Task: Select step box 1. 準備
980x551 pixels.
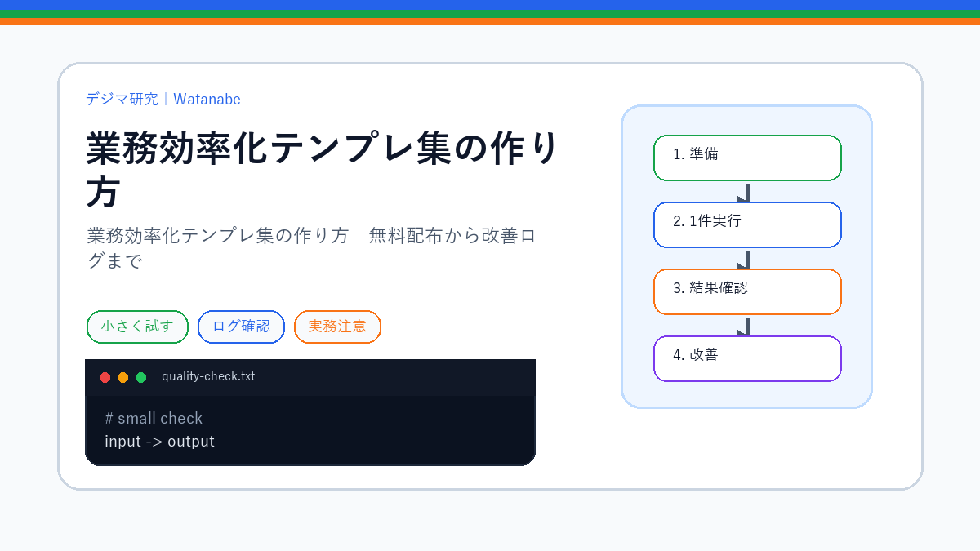Action: [x=747, y=158]
